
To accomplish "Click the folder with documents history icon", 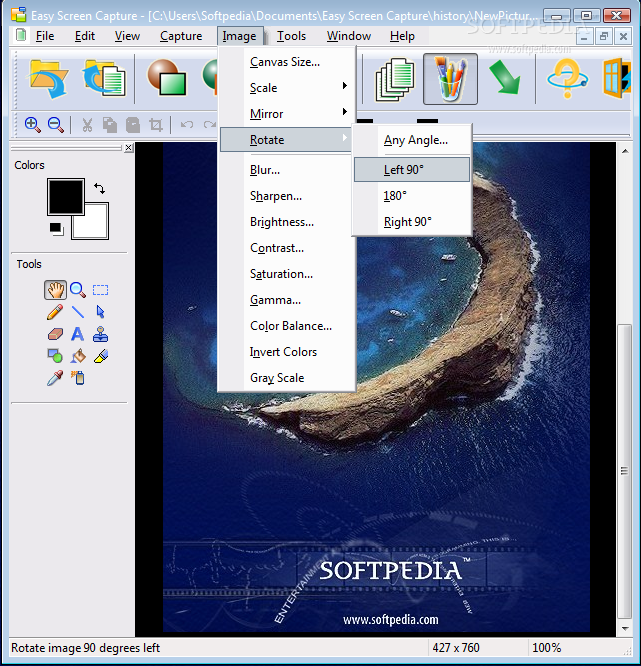I will 104,79.
